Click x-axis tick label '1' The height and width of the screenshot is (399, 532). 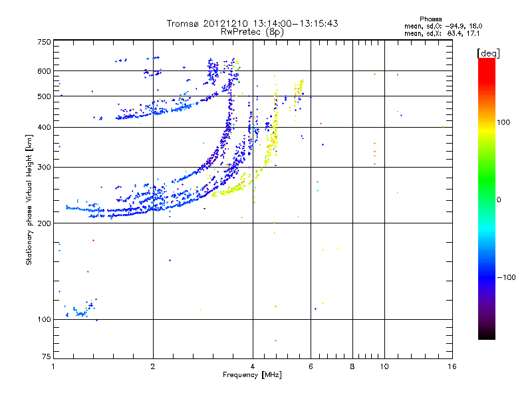click(53, 366)
